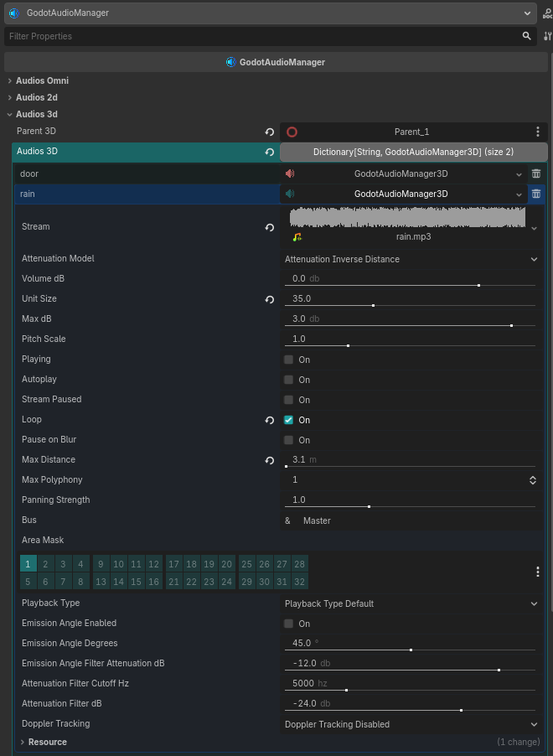Click the red speaker icon for door
The image size is (553, 756).
(x=290, y=173)
